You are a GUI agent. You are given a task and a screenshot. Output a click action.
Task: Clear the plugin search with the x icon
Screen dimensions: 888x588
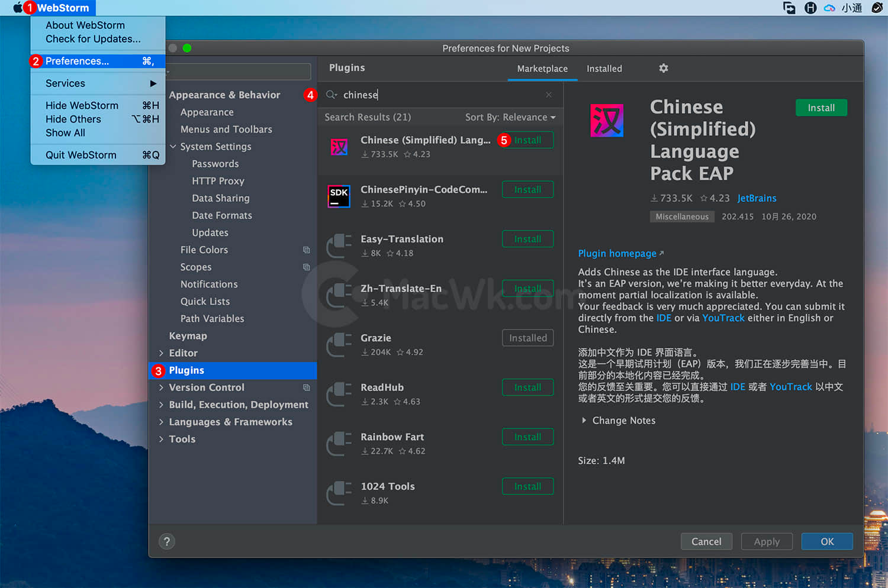[549, 95]
